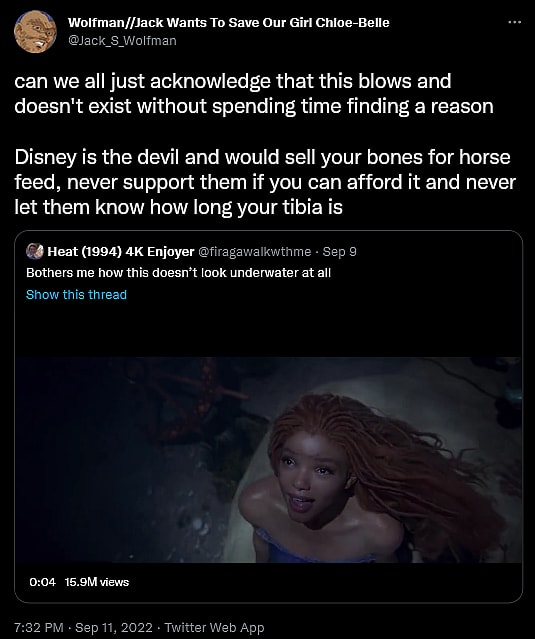This screenshot has width=535, height=639.
Task: Click the quoted tweet text about underwater
Action: 178,273
